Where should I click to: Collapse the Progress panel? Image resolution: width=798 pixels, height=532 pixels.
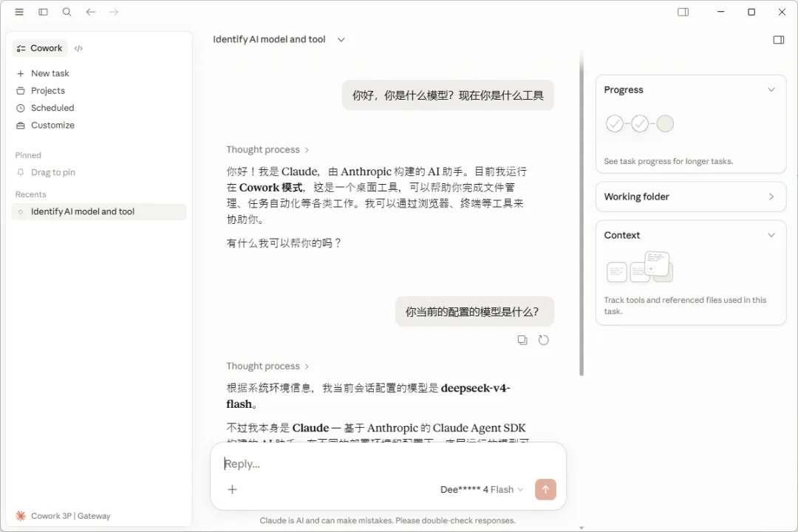pos(771,89)
